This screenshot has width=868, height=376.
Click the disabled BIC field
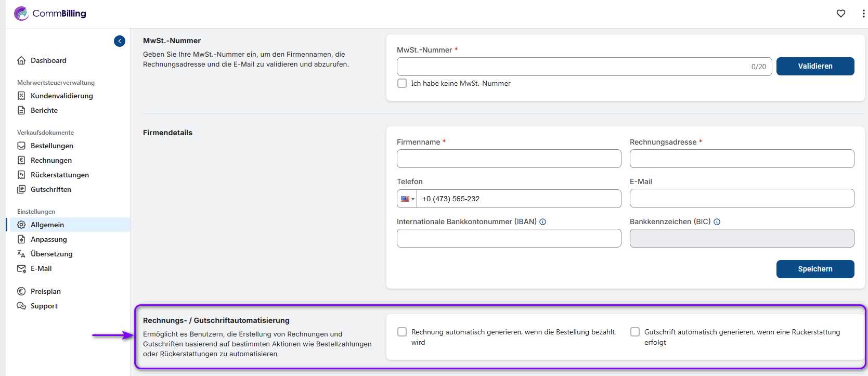click(742, 238)
